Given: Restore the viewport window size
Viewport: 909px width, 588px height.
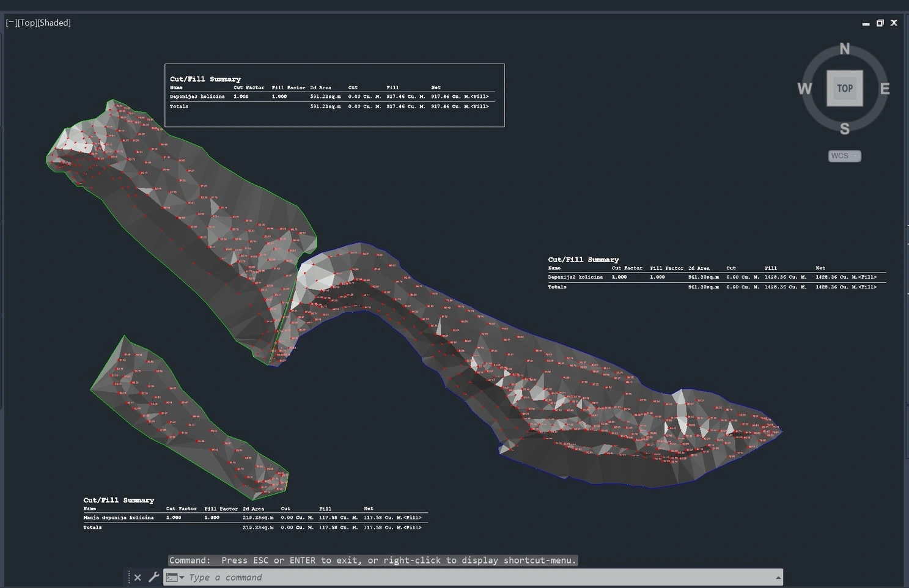Looking at the screenshot, I should [x=880, y=23].
